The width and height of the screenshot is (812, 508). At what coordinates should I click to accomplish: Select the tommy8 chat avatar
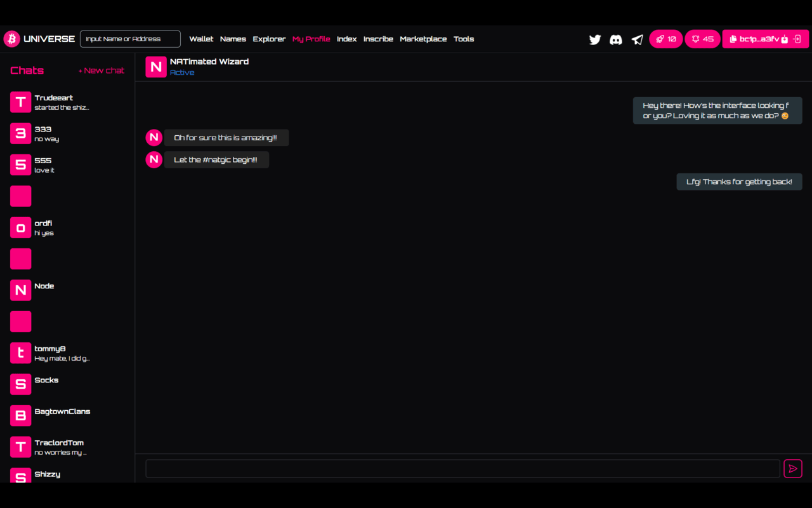21,353
